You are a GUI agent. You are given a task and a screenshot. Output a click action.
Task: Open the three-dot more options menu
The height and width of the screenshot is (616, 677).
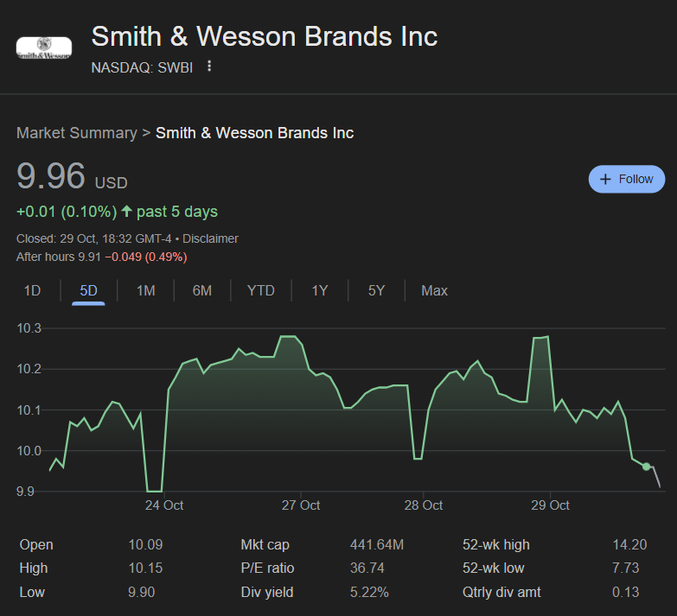[209, 67]
